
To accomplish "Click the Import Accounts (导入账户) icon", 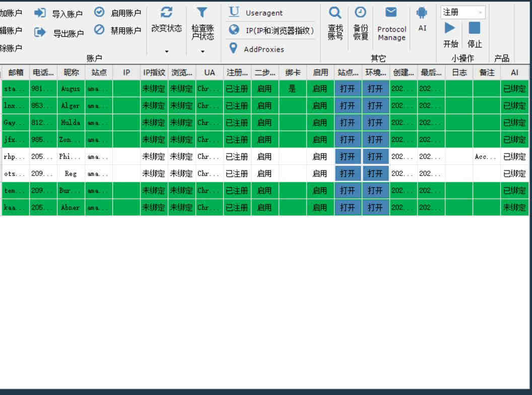I will coord(40,13).
